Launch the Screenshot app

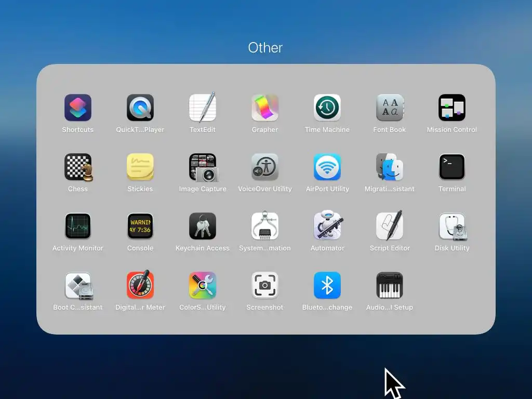(265, 285)
